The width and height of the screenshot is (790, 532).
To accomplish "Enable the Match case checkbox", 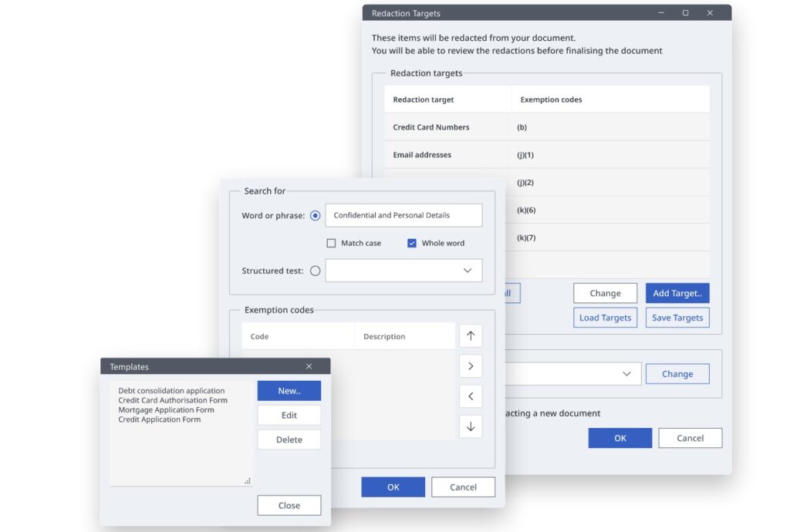I will point(331,243).
